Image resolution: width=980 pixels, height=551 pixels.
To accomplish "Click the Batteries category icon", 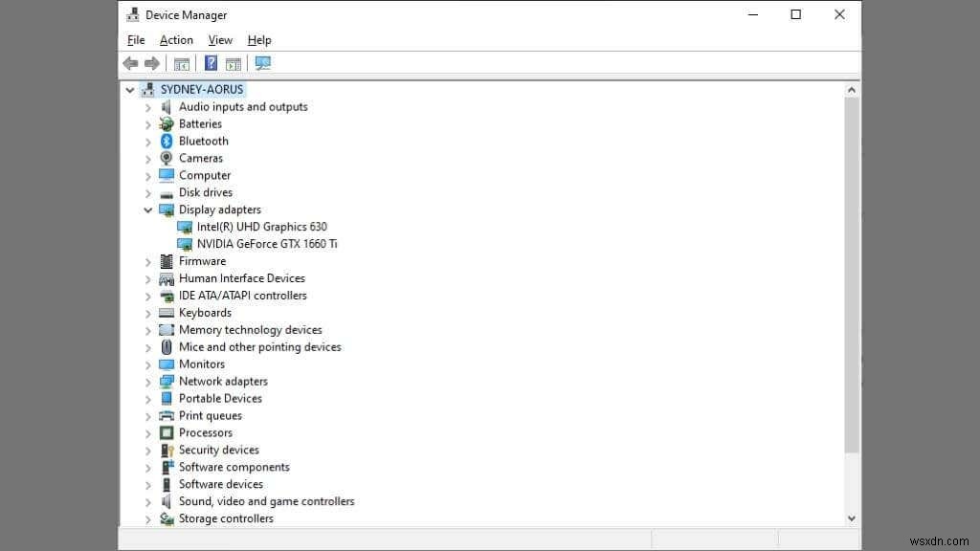I will (x=167, y=123).
